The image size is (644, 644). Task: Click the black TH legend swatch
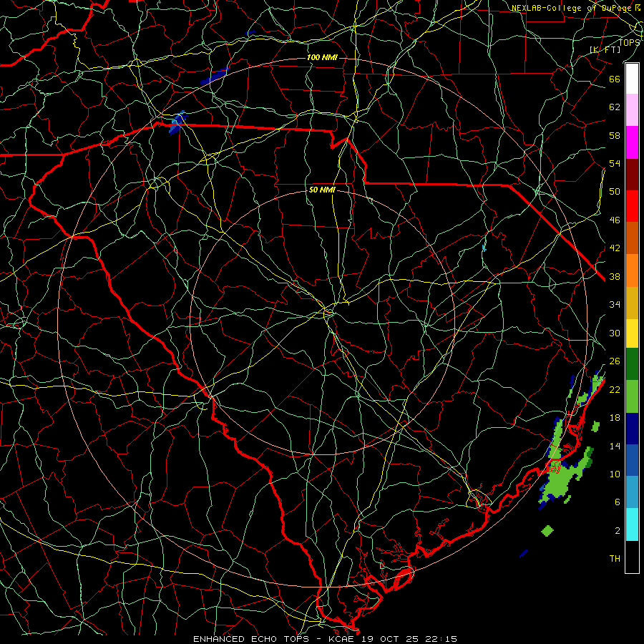[632, 557]
